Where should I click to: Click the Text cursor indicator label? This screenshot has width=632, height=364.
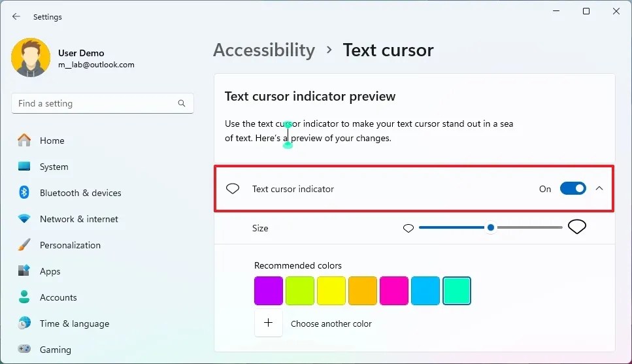[x=293, y=189]
